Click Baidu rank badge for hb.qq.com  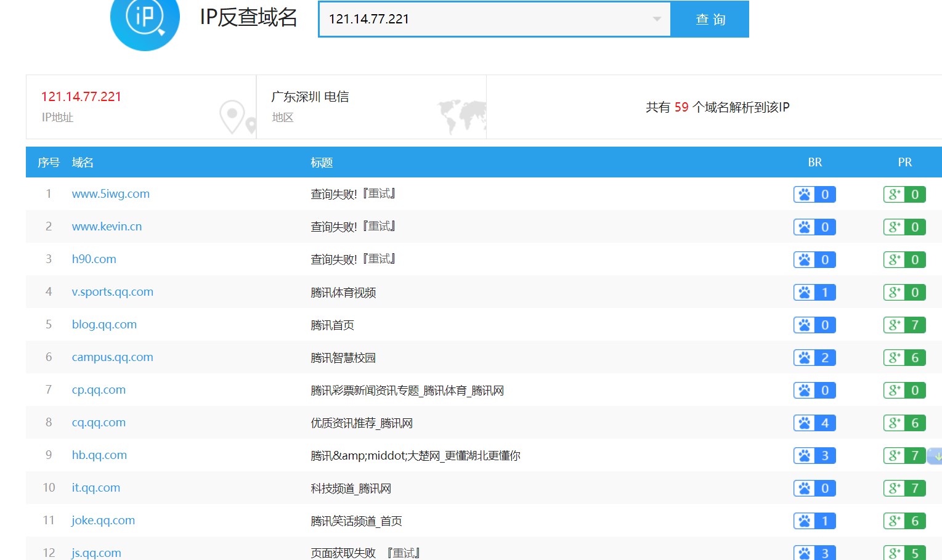tap(814, 456)
